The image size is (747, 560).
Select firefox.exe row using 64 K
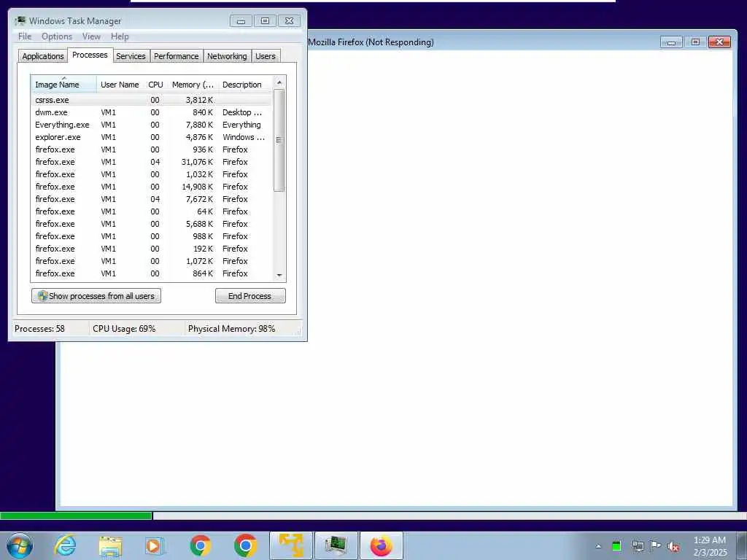tap(152, 211)
